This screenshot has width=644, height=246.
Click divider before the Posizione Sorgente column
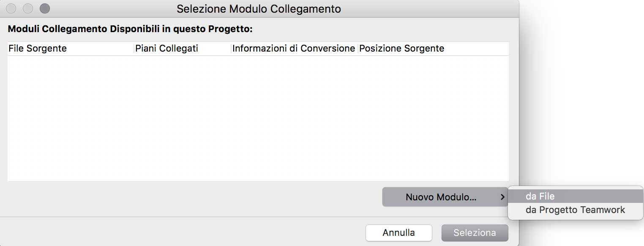[358, 49]
